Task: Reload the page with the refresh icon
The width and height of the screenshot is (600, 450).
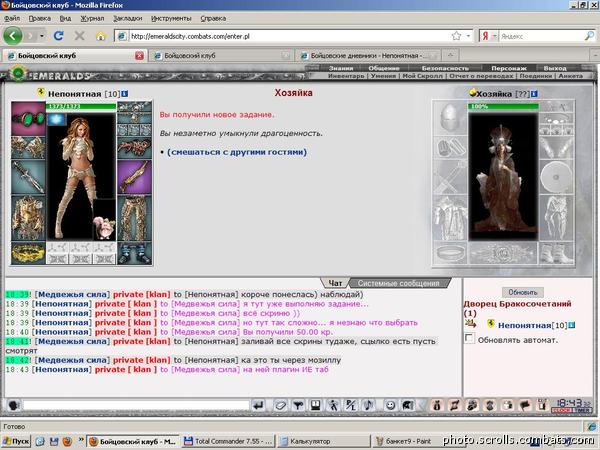Action: [x=58, y=36]
